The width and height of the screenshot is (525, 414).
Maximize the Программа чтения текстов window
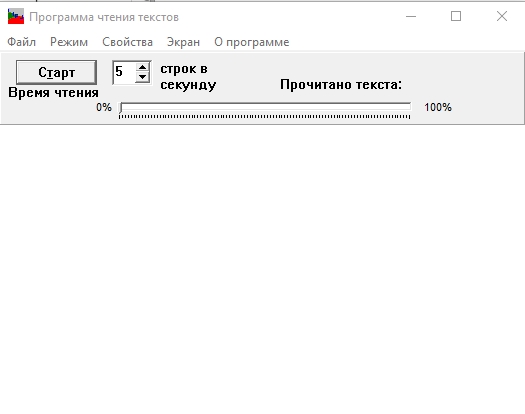point(456,16)
